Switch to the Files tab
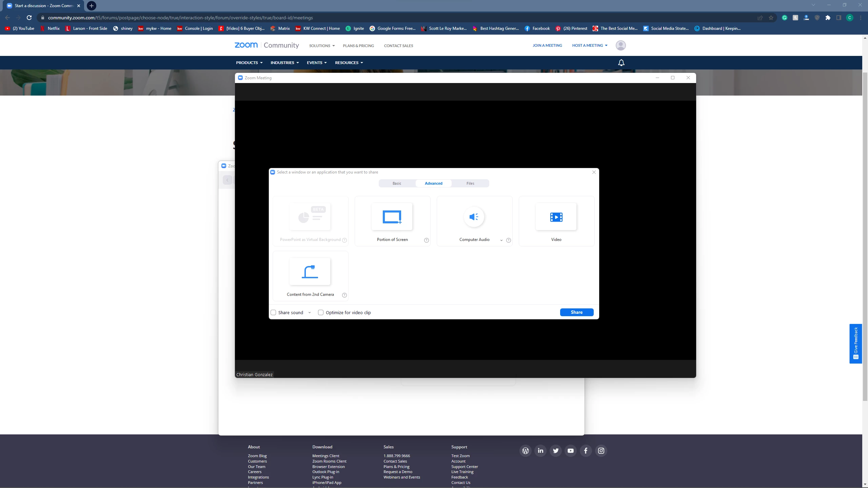The height and width of the screenshot is (488, 868). pos(470,183)
